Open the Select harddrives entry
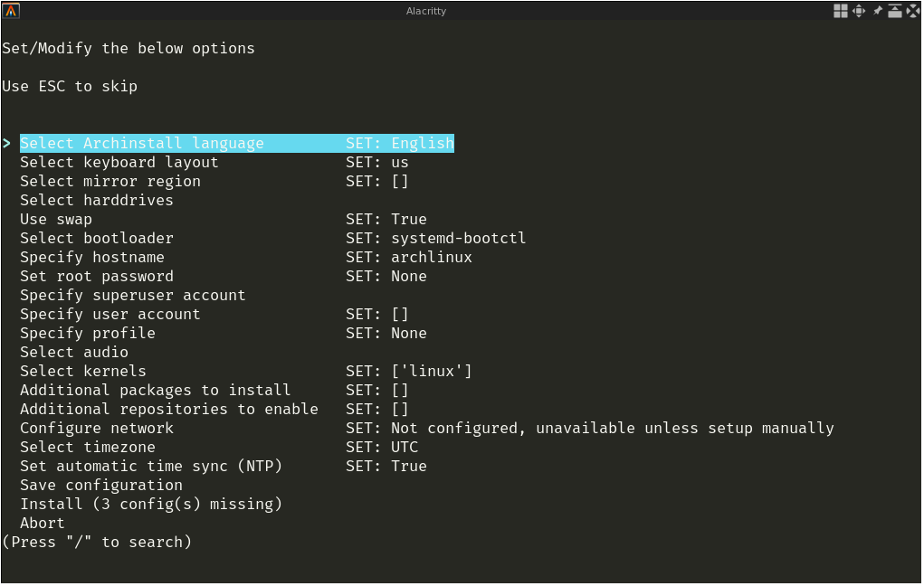This screenshot has width=924, height=586. tap(97, 200)
